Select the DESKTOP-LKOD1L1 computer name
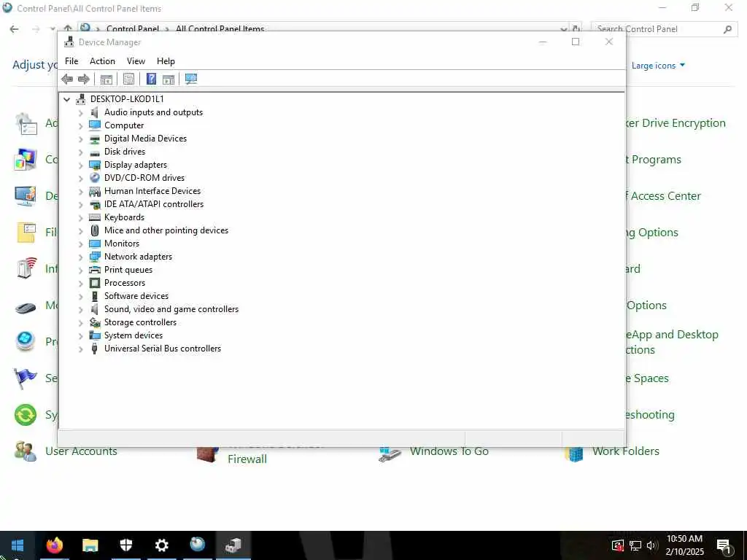Screen dimensions: 747x560 127,99
